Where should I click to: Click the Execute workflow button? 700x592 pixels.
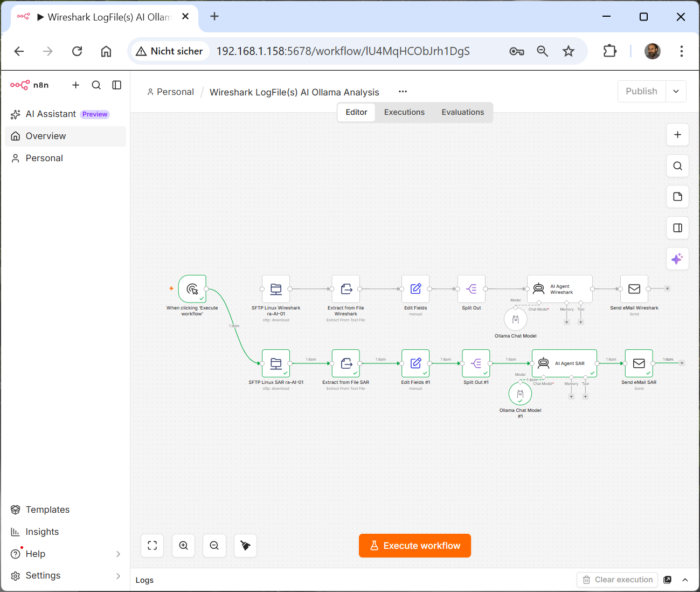415,546
